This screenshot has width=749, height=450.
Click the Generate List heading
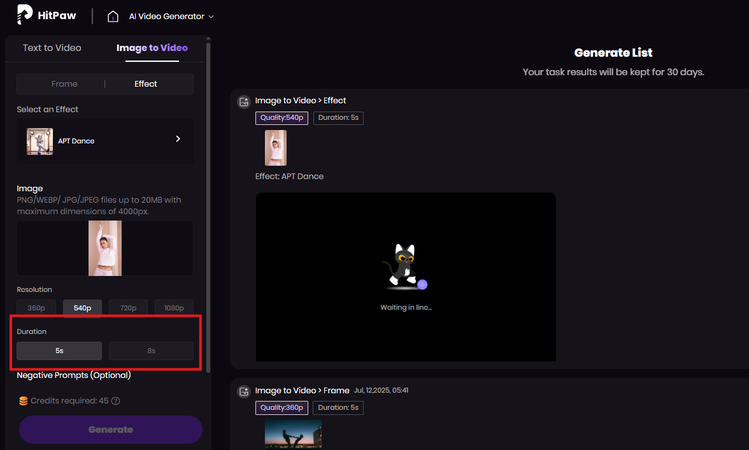(613, 53)
